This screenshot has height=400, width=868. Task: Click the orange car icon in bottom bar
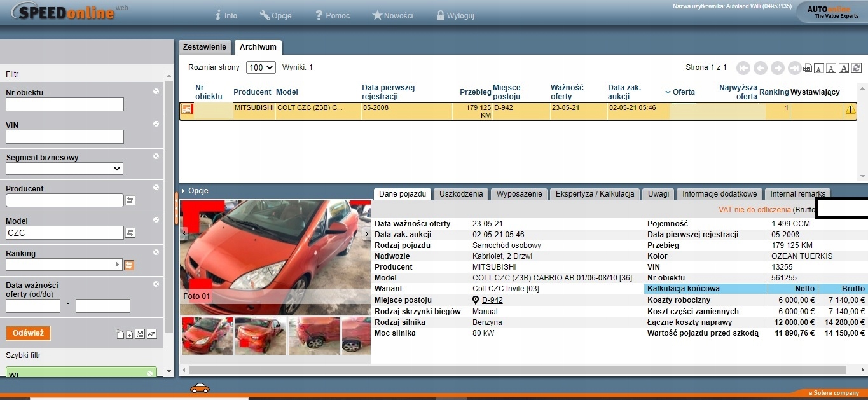pyautogui.click(x=200, y=388)
